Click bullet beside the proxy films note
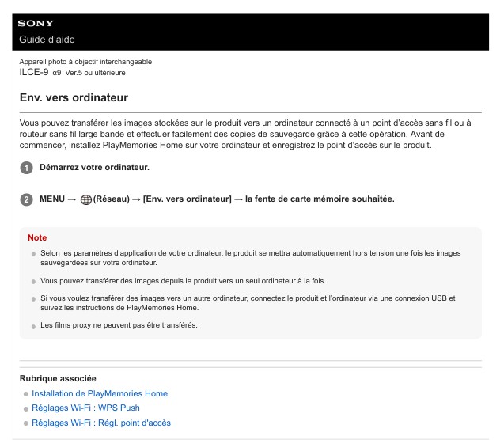This screenshot has width=504, height=440. click(33, 326)
